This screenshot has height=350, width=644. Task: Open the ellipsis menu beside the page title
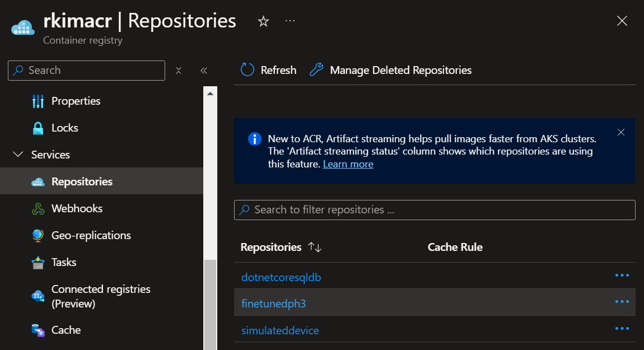290,21
